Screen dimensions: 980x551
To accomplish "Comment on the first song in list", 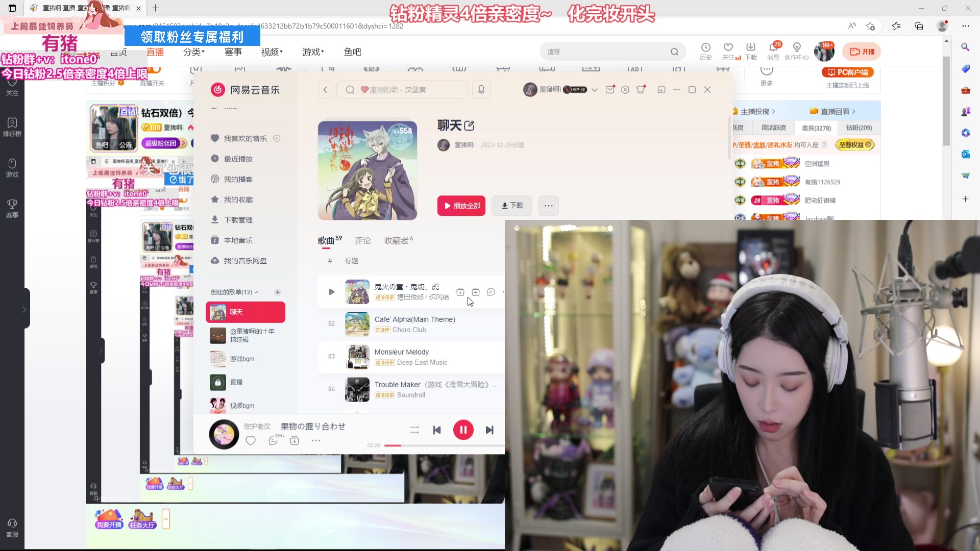I will tap(491, 292).
